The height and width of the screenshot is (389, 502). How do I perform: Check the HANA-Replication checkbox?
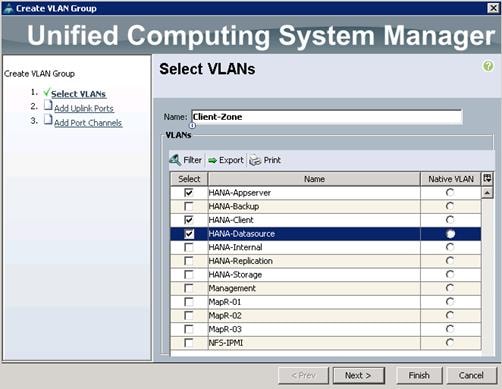pos(189,261)
